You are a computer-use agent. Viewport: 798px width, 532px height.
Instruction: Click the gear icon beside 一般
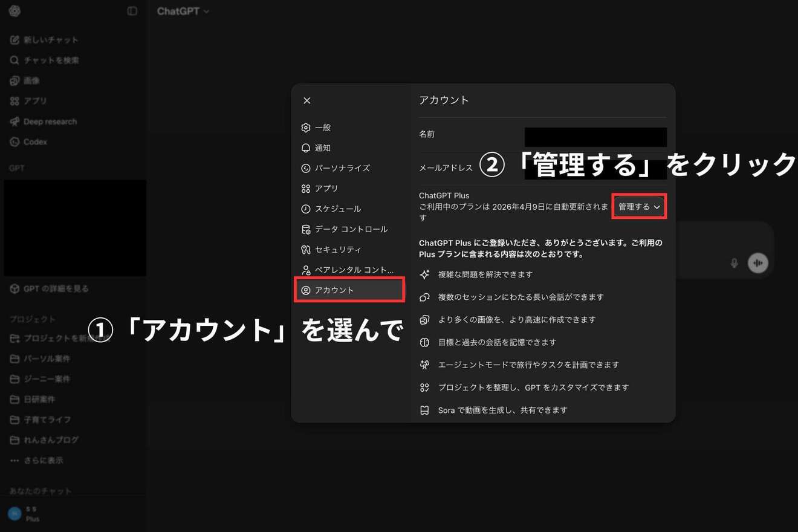click(x=306, y=128)
